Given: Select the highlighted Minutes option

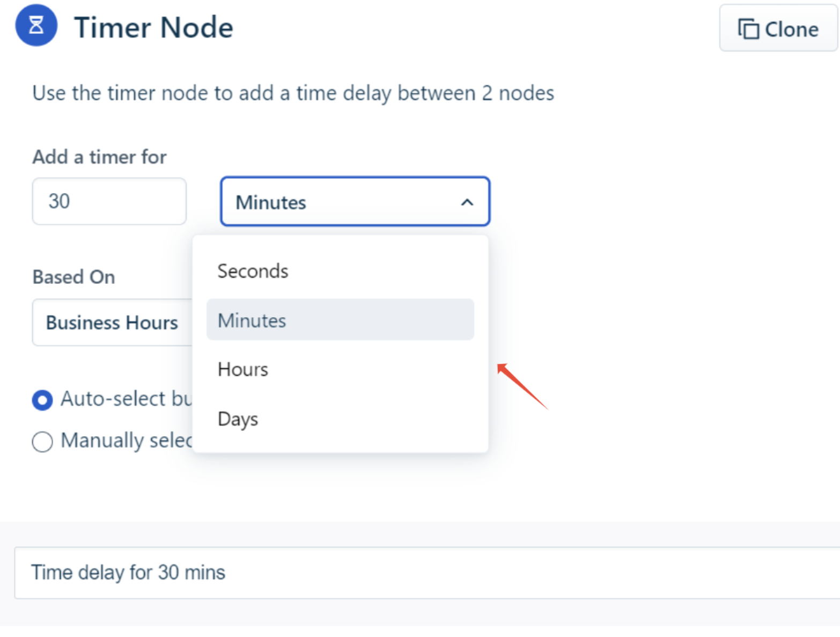Looking at the screenshot, I should point(340,320).
